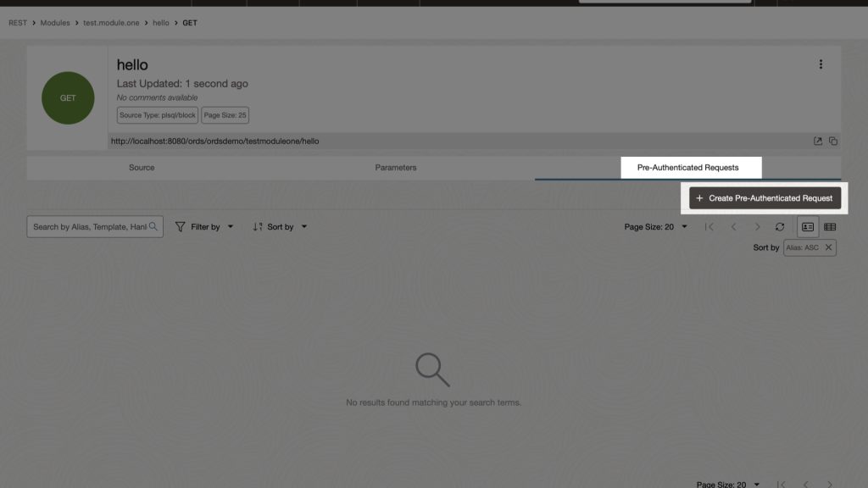Click the Page Size: 25 tag
Screen dimensions: 868x488
[225, 115]
